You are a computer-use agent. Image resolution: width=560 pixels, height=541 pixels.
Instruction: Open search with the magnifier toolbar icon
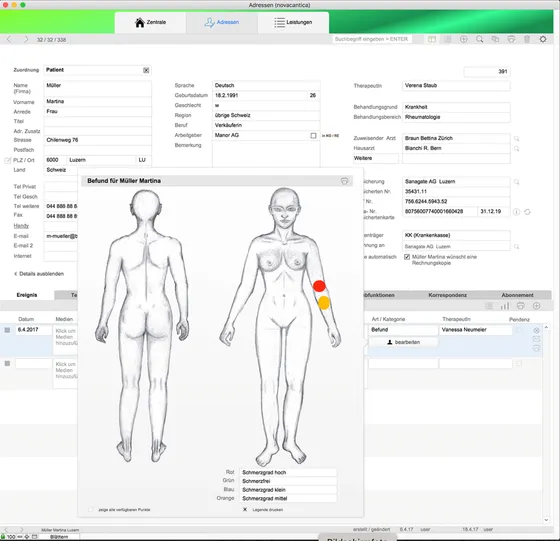point(480,39)
